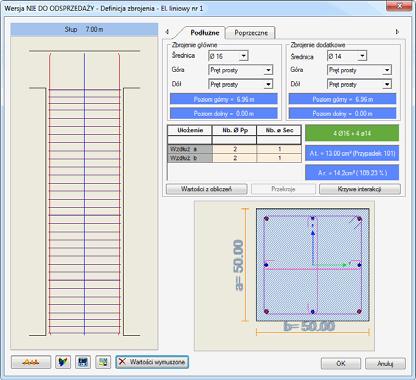This screenshot has width=416, height=380.
Task: Click additional Poziom górny = 6.96 m bar
Action: tap(342, 99)
